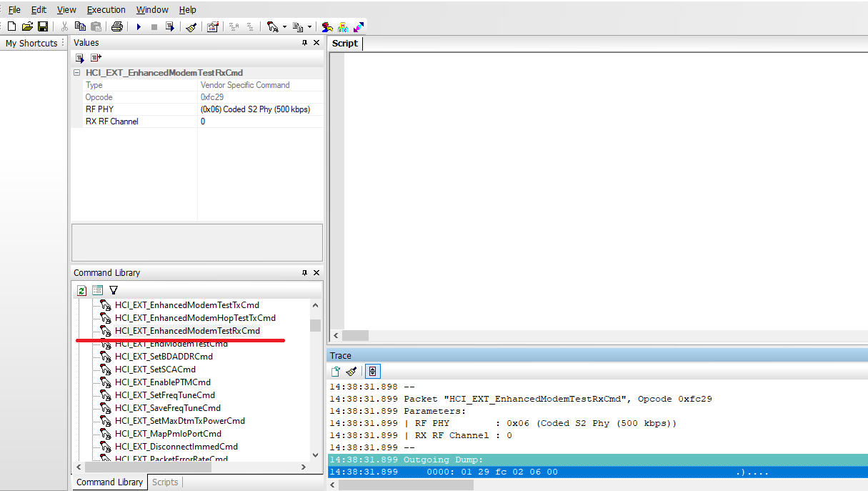Select HCI_EXT_SetSCACmd command
The image size is (868, 491).
point(155,370)
